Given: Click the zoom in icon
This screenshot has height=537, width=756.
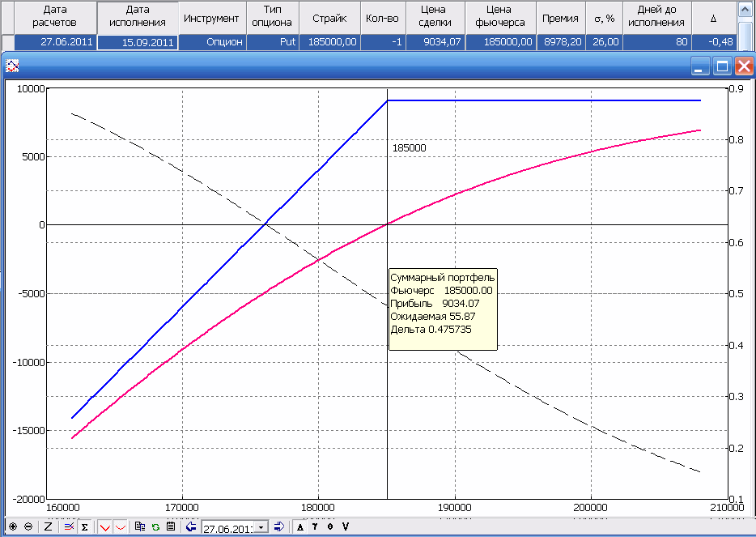Looking at the screenshot, I should 12,527.
